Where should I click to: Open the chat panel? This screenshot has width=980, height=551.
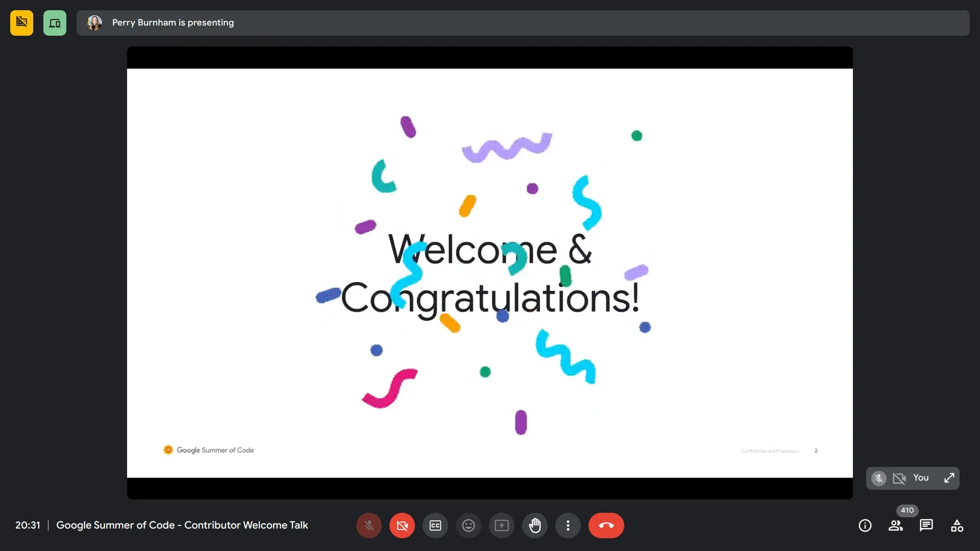[926, 525]
